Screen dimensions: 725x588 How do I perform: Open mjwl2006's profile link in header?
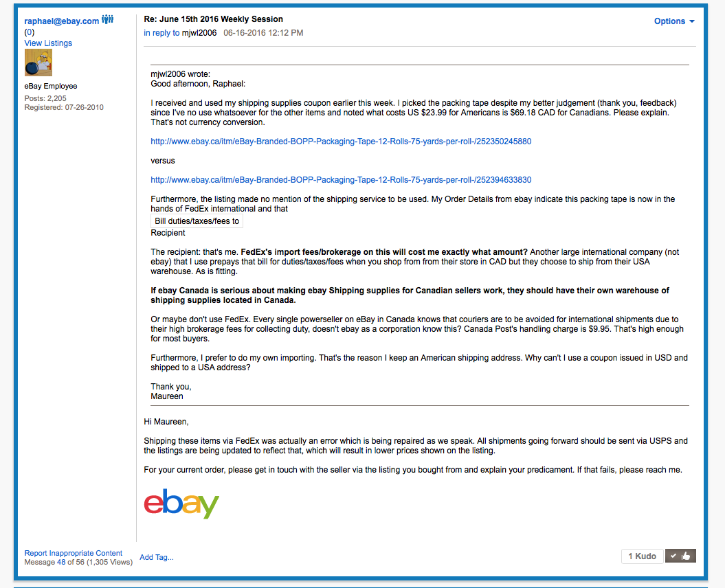pyautogui.click(x=199, y=33)
